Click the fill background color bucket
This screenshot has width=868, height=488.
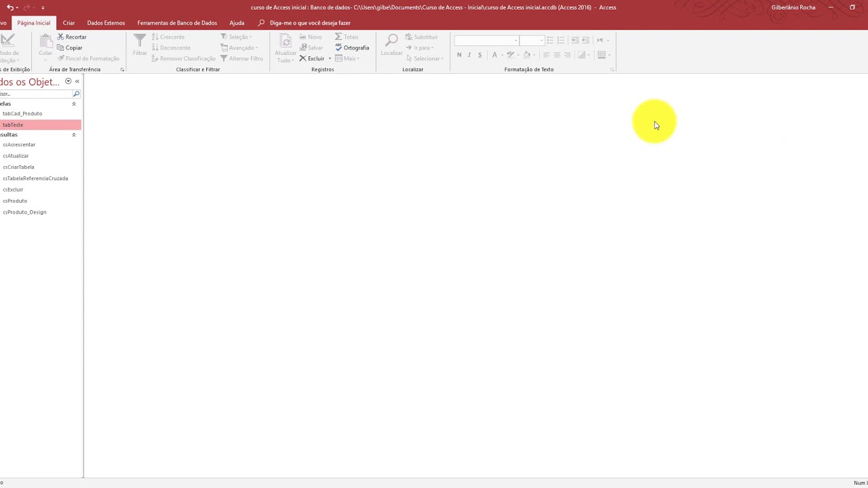pos(527,55)
